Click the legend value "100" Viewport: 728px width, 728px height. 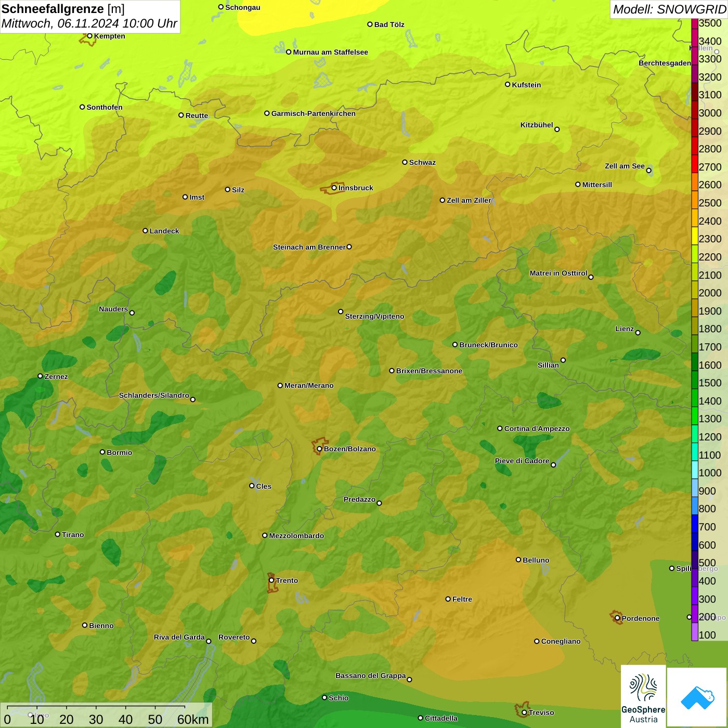[x=707, y=635]
